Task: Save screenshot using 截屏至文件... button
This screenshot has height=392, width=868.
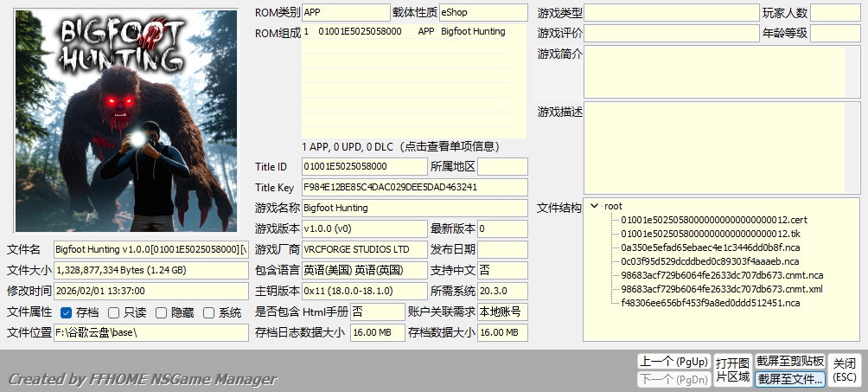Action: pos(789,379)
